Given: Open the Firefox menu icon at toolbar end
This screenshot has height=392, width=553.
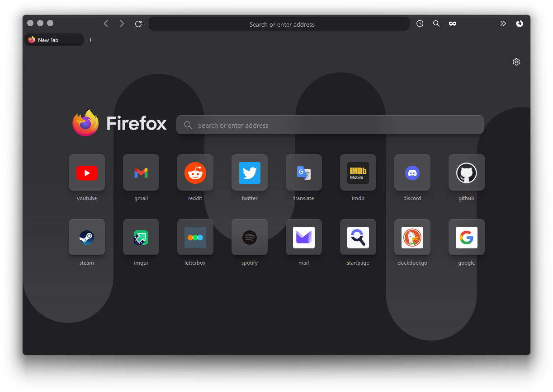Looking at the screenshot, I should [520, 23].
